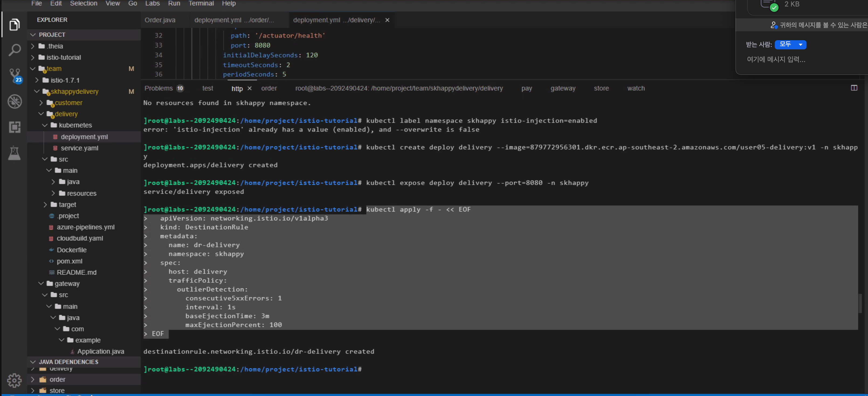Click the 여기에 메시지 입력 message field
Screen dimensions: 868x396
pos(776,59)
